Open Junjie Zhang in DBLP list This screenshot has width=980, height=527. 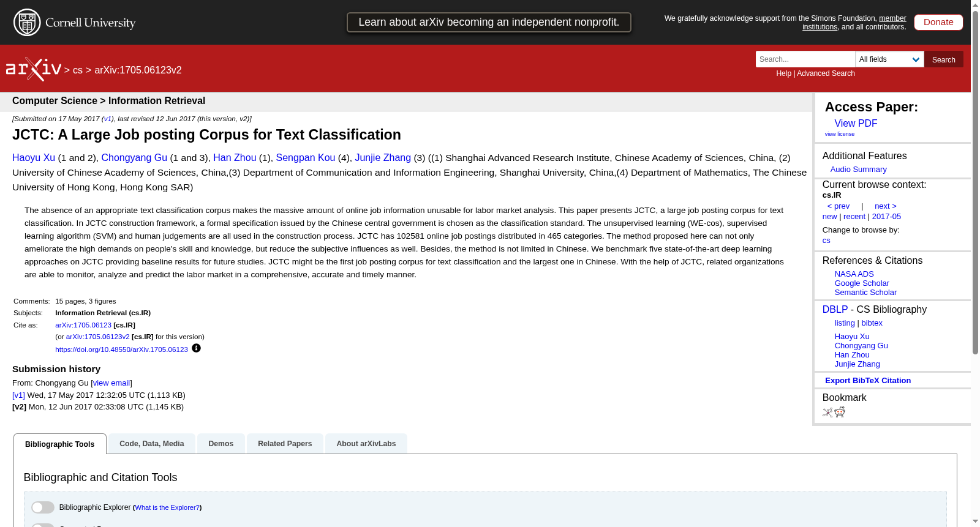tap(857, 364)
